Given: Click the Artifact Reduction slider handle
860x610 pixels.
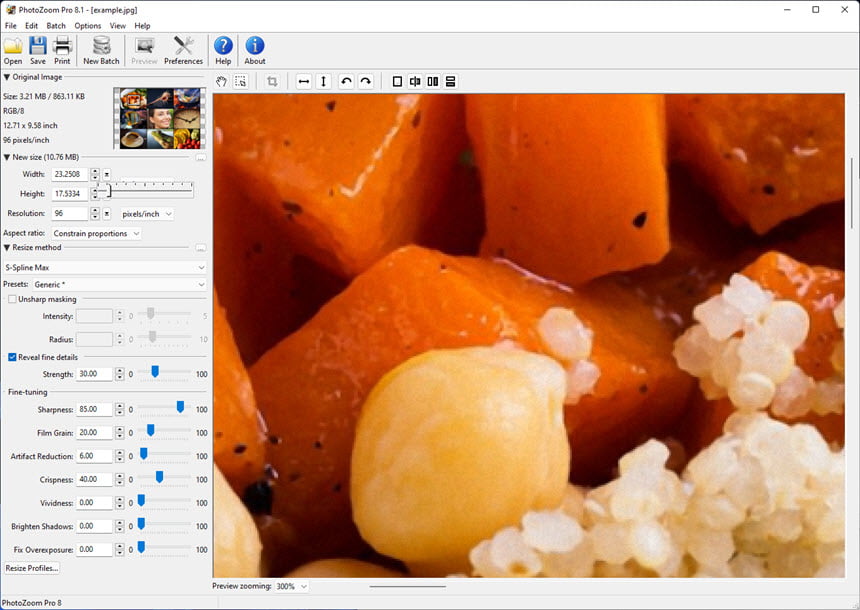Looking at the screenshot, I should (143, 454).
